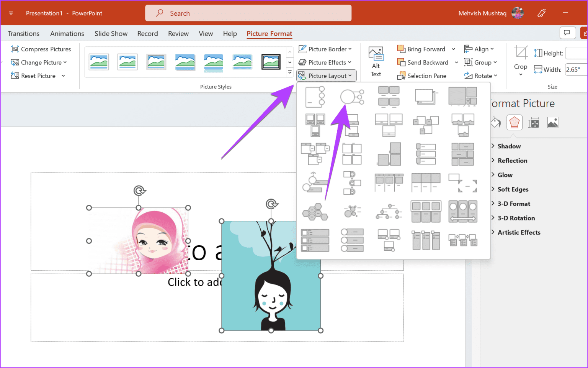The height and width of the screenshot is (368, 588).
Task: Open the Slide Show tab
Action: tap(111, 34)
